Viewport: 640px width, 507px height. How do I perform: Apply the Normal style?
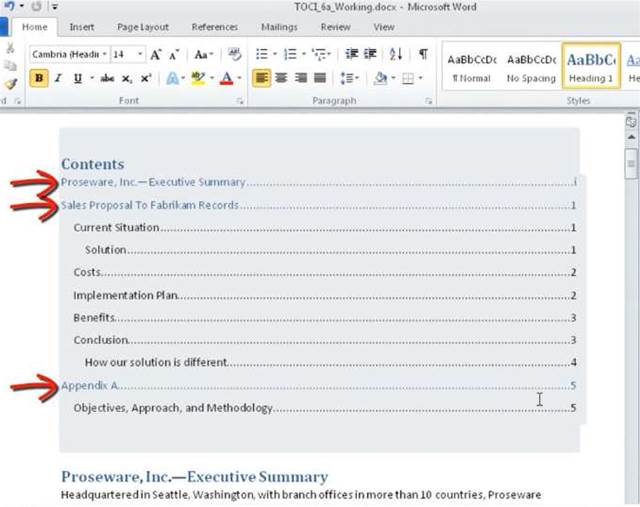(472, 67)
